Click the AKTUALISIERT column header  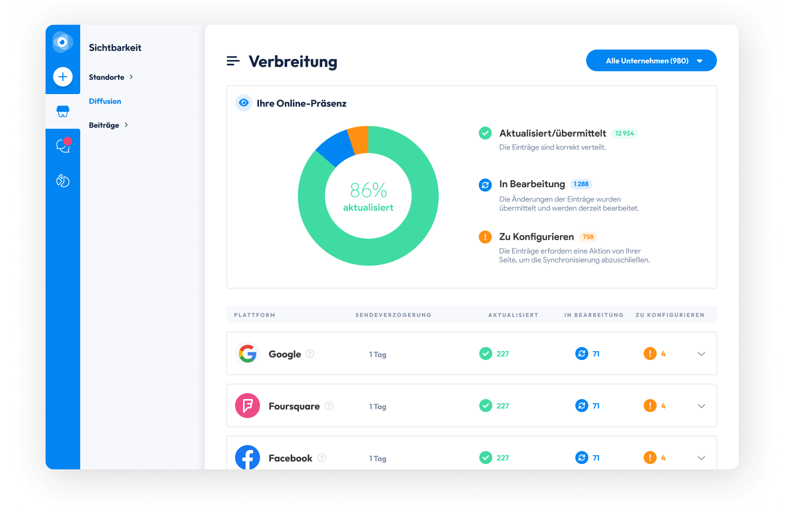click(513, 315)
